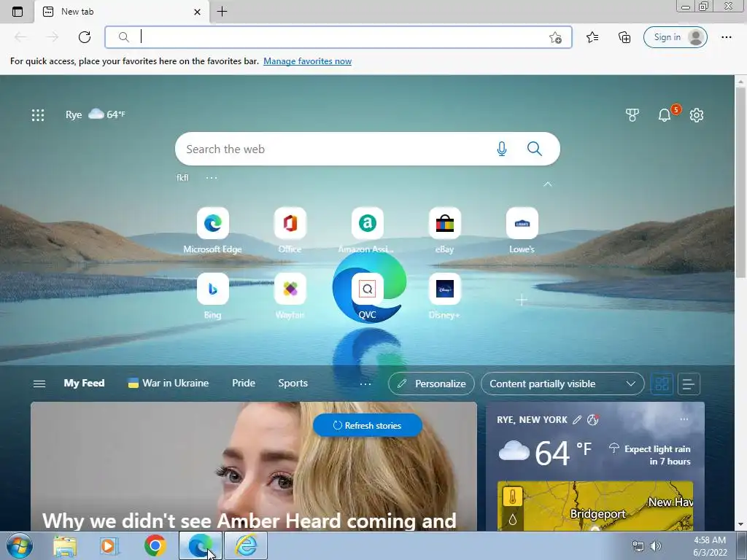Focus the address bar field
Viewport: 747px width, 560px height.
pos(338,37)
